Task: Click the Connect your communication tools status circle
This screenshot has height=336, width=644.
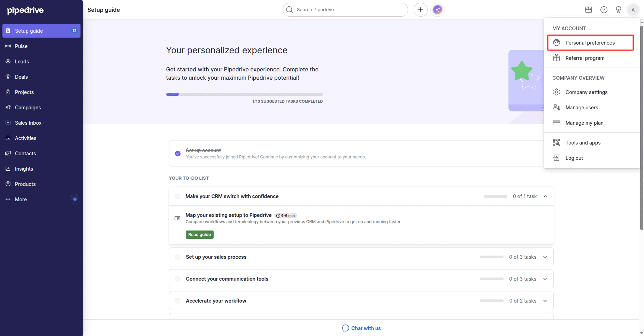Action: point(178,279)
